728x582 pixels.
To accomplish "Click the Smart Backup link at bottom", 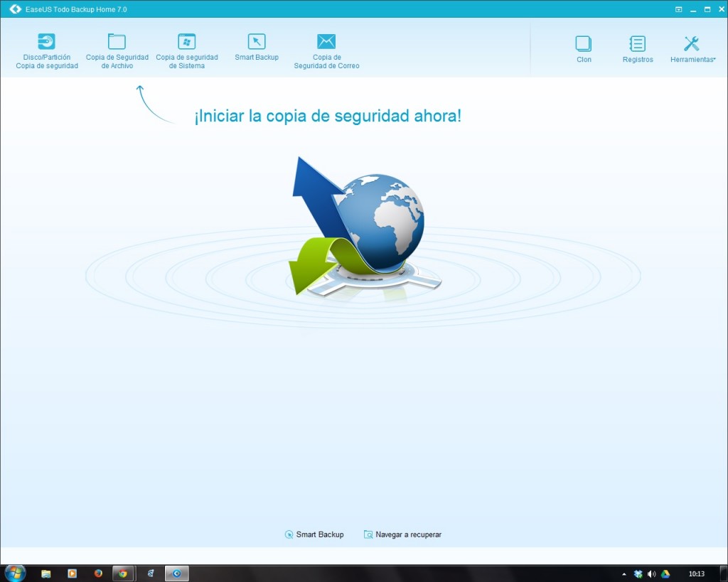I will (x=314, y=534).
